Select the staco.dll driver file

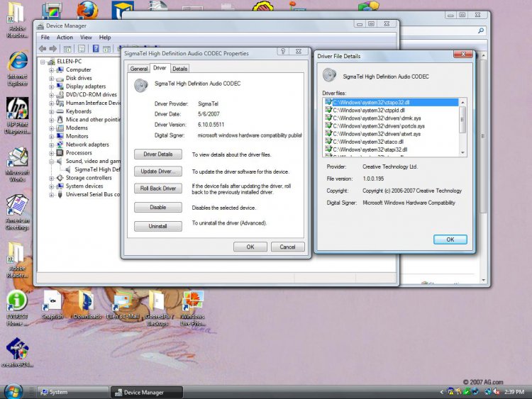[368, 142]
